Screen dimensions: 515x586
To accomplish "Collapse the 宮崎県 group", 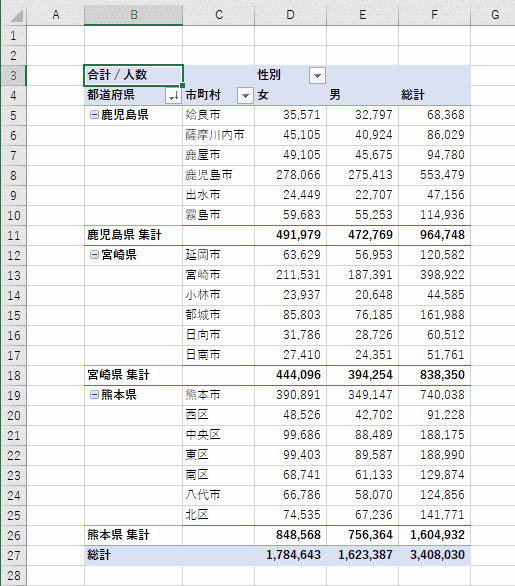I will tap(94, 255).
